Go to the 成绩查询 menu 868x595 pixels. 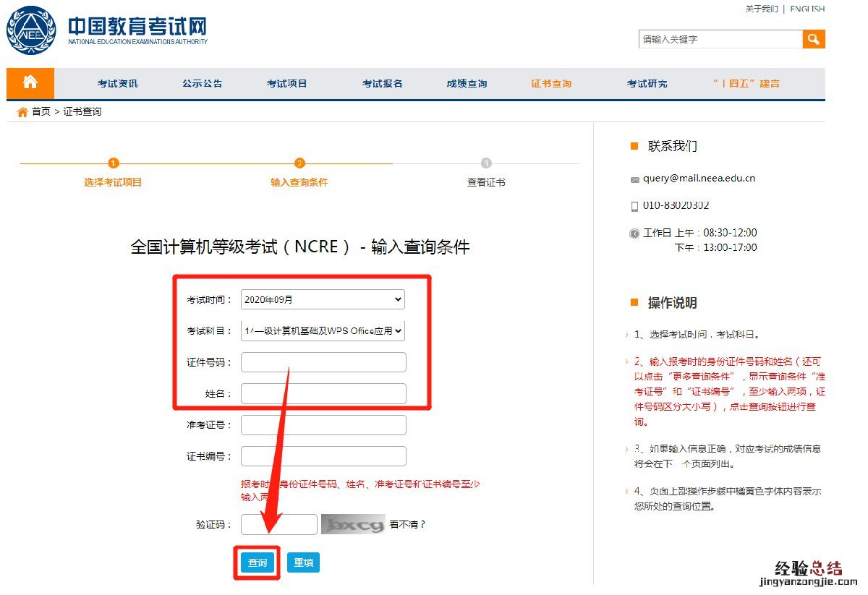click(467, 84)
